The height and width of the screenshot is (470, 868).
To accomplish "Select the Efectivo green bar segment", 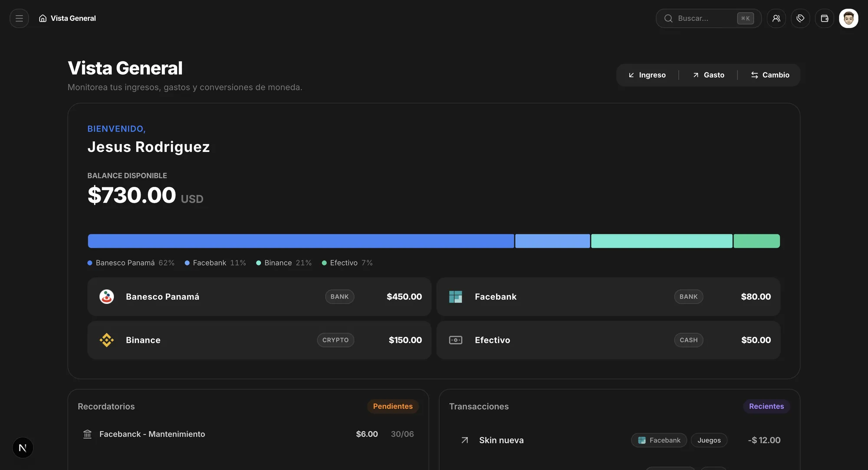I will pos(756,241).
